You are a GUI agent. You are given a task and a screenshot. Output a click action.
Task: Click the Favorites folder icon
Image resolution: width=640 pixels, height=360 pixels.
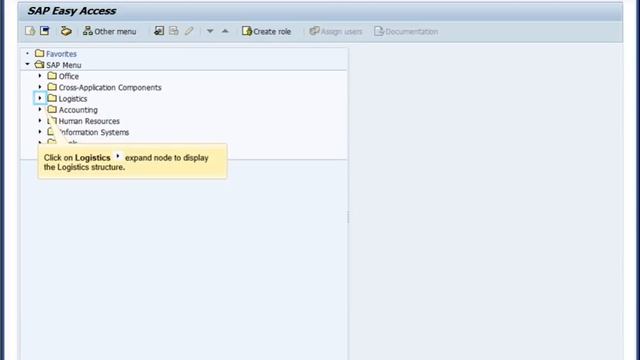point(40,53)
